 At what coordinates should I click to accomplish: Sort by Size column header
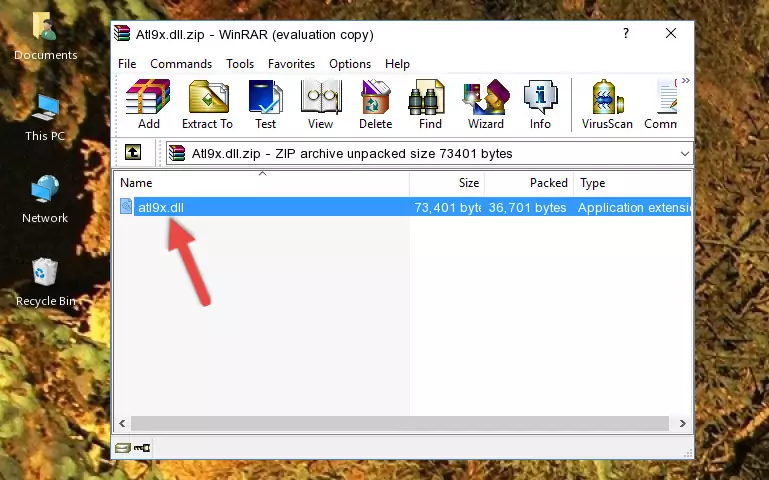(x=447, y=183)
